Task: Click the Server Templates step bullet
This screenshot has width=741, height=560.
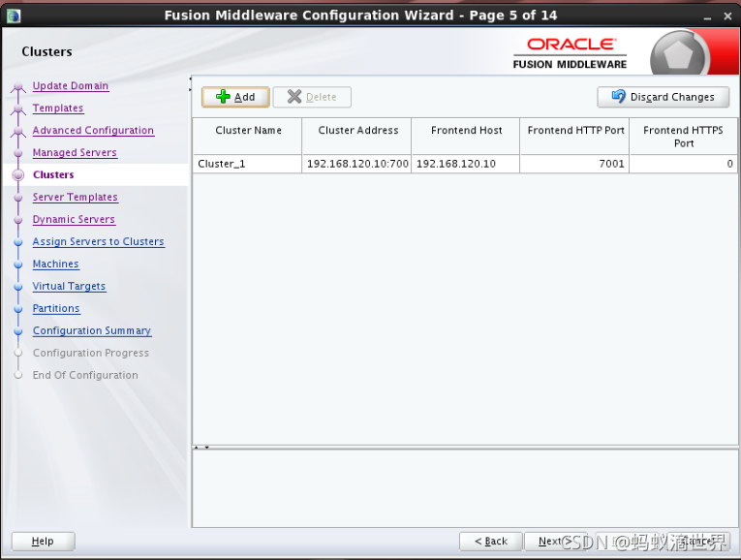Action: (18, 198)
